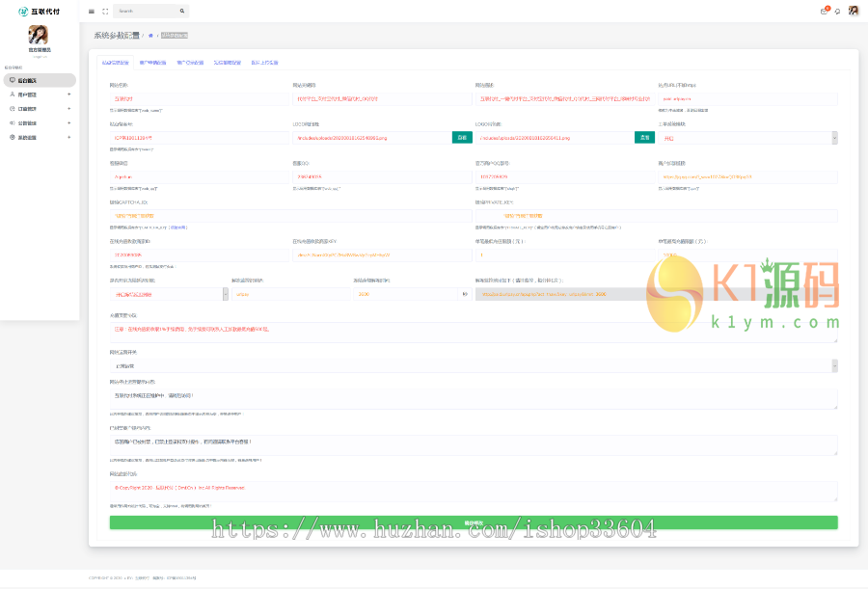Switch to the last settings tab

[264, 62]
